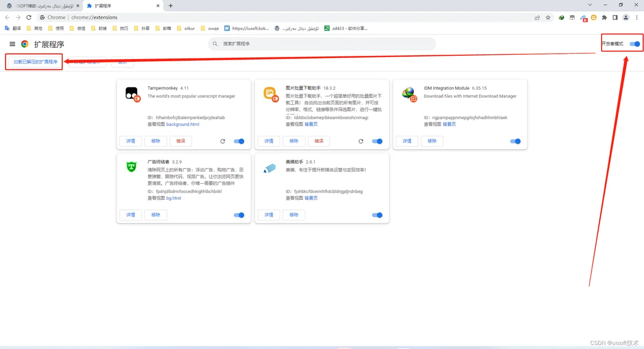
Task: Reload the 图片批量下载助手 extension
Action: 361,141
